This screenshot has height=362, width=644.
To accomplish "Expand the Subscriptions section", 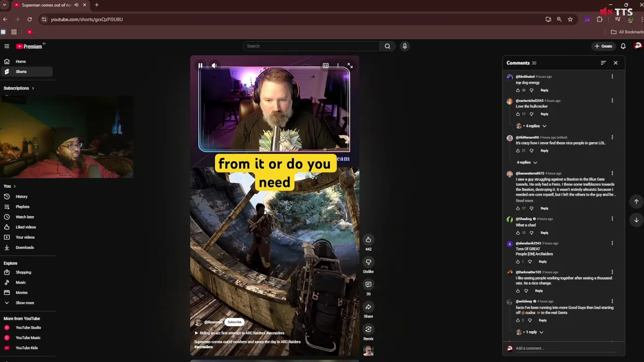I will coord(19,88).
